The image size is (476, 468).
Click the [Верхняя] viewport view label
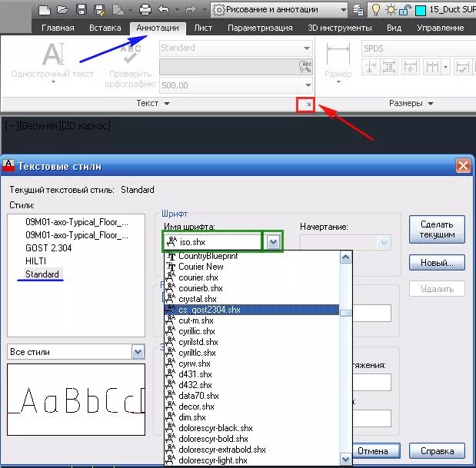(39, 125)
